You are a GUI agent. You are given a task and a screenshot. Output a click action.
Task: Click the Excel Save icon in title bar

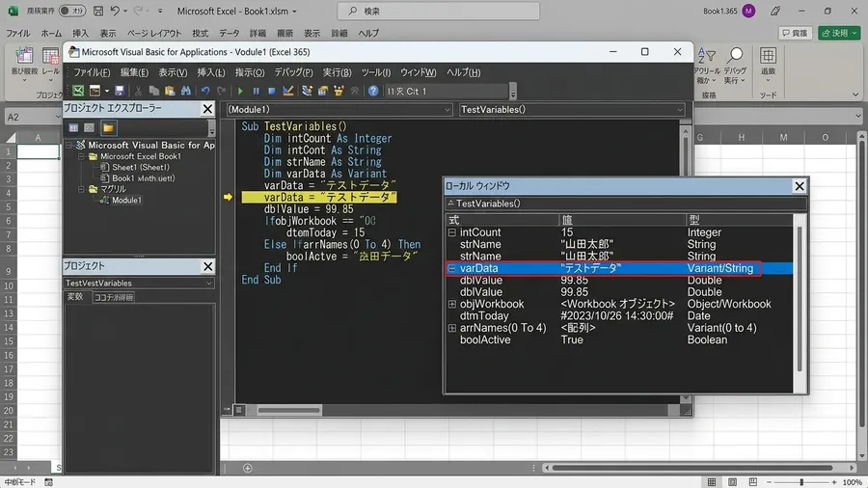tap(98, 11)
